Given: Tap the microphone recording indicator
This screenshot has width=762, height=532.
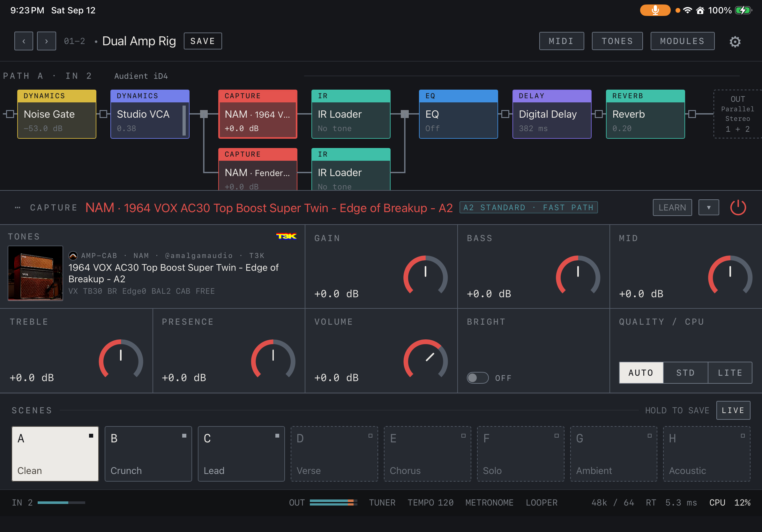Looking at the screenshot, I should (x=655, y=10).
